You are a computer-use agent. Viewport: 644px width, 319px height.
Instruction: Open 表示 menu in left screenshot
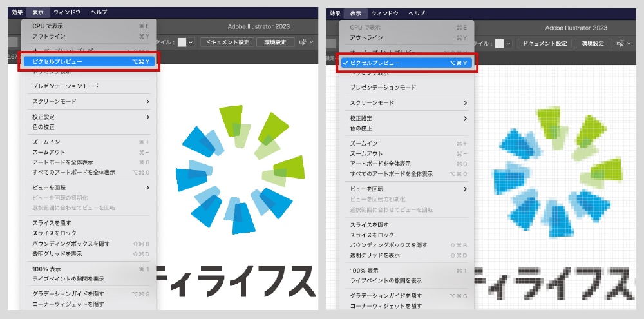(38, 12)
